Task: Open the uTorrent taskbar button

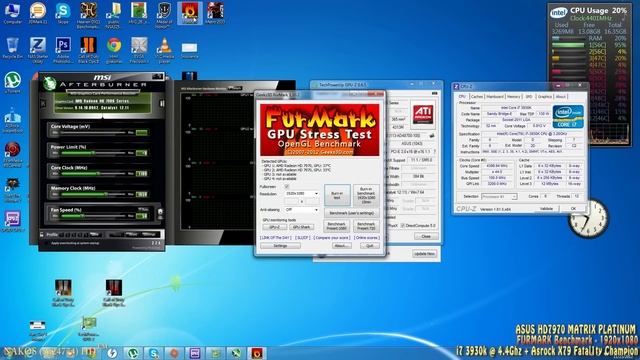Action: 133,353
